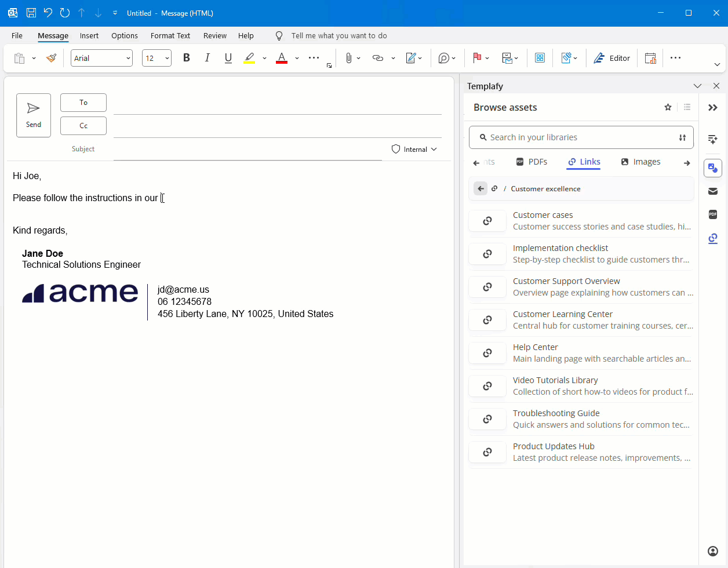
Task: Click the Apps grid icon in ribbon
Action: pyautogui.click(x=540, y=58)
